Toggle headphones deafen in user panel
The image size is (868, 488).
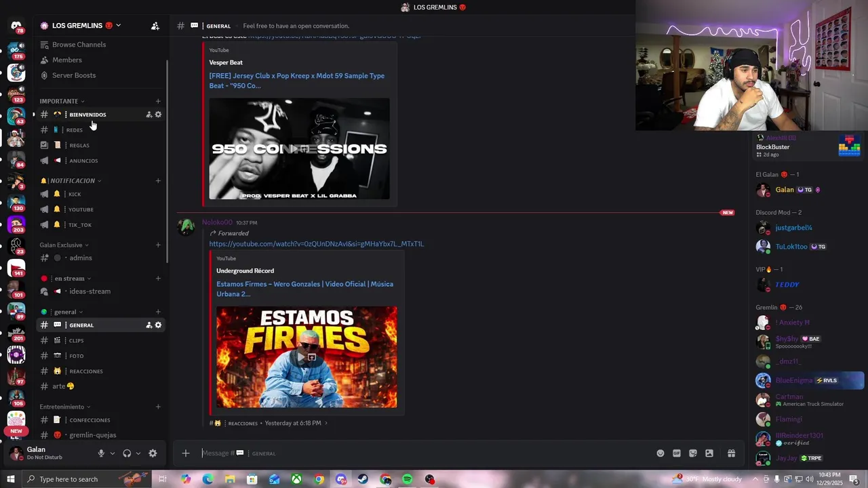click(127, 453)
